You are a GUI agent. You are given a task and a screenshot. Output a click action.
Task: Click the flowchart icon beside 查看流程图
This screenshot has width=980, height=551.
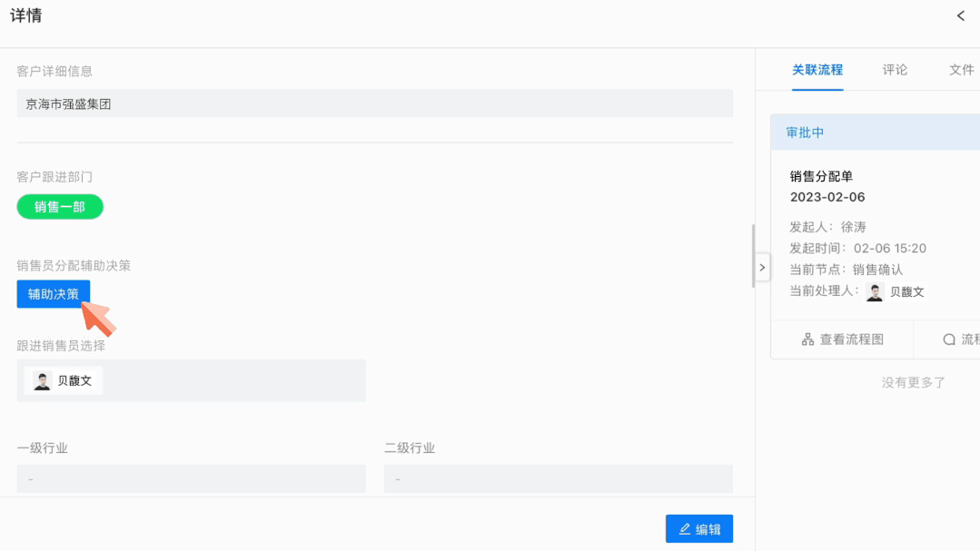coord(807,339)
